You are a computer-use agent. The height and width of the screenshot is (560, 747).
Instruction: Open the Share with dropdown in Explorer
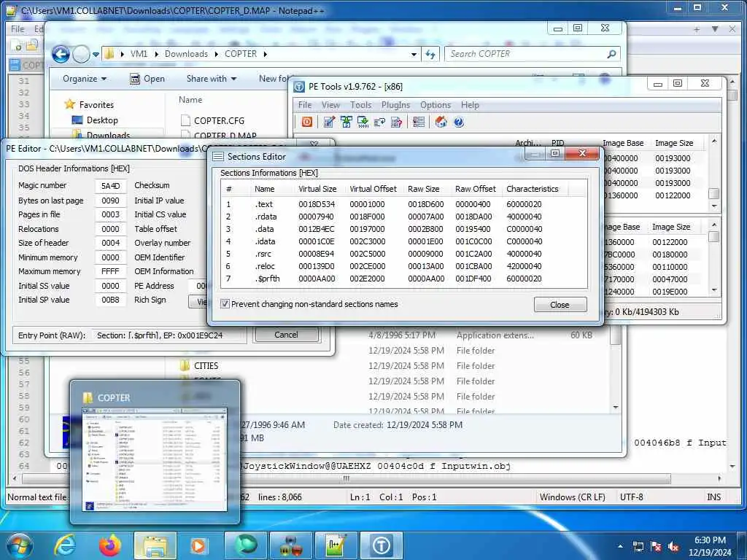pos(212,79)
